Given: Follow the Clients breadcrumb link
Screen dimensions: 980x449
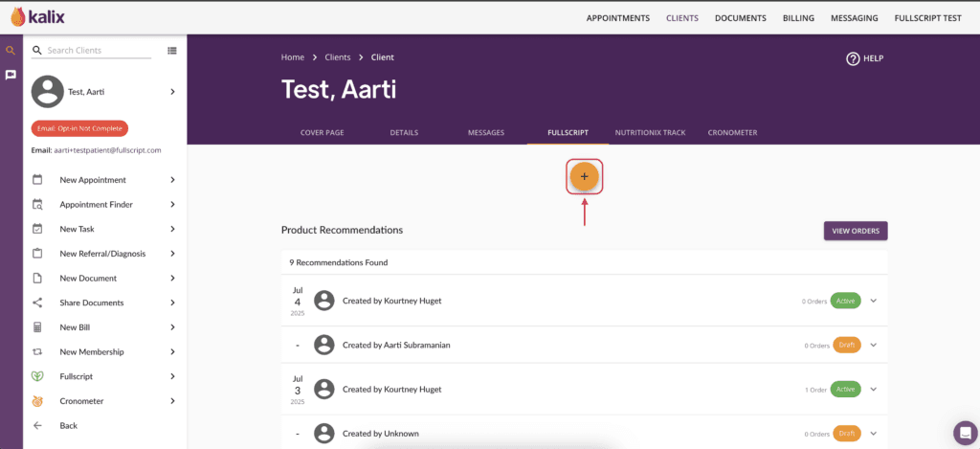Looking at the screenshot, I should [338, 56].
